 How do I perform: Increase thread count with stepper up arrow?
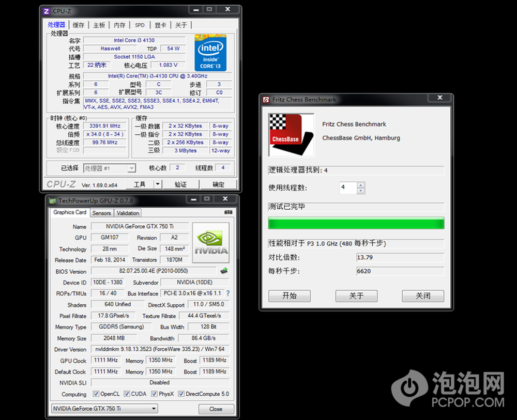coord(361,185)
